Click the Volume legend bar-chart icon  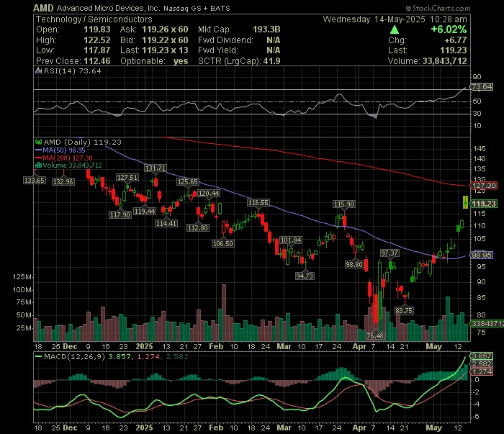pos(38,166)
